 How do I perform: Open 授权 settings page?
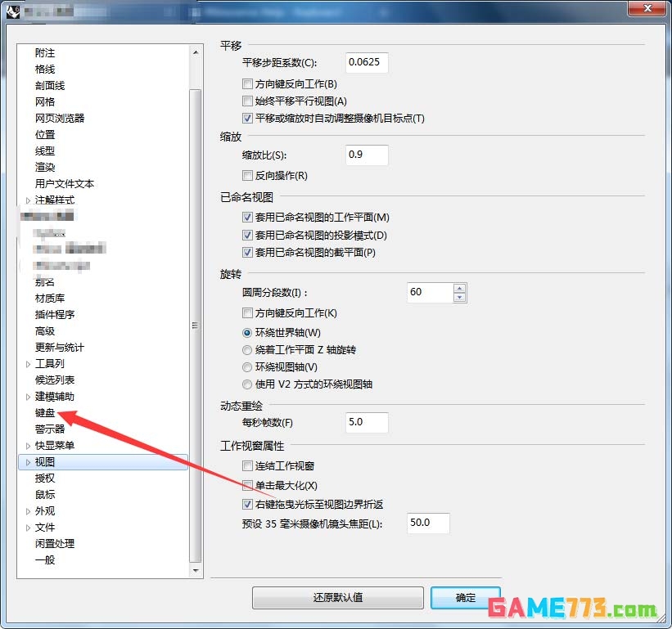tap(45, 478)
